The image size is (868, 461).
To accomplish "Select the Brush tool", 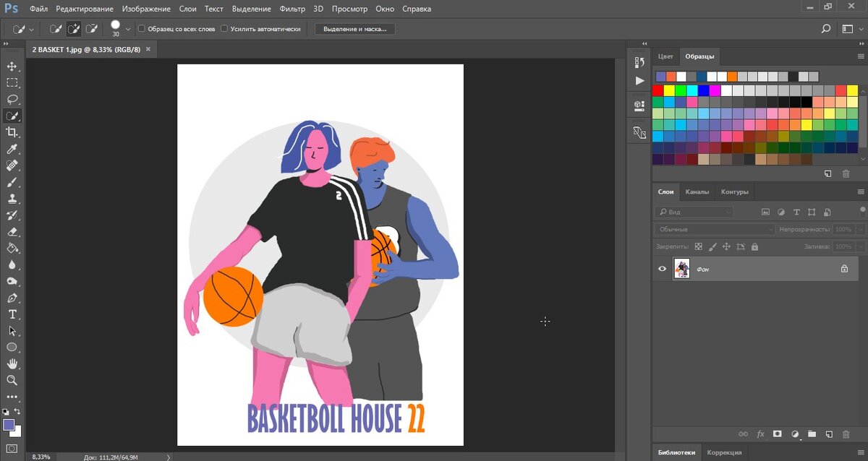I will (12, 182).
